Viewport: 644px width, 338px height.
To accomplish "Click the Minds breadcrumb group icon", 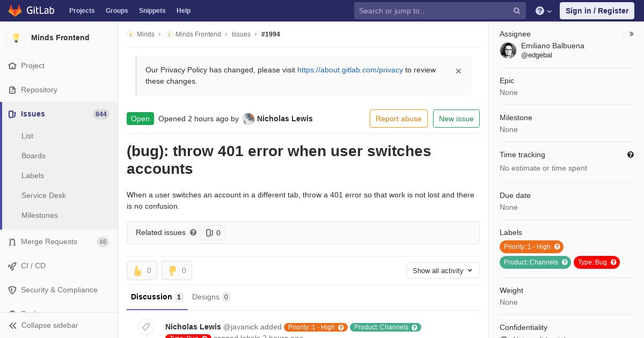I will 130,34.
